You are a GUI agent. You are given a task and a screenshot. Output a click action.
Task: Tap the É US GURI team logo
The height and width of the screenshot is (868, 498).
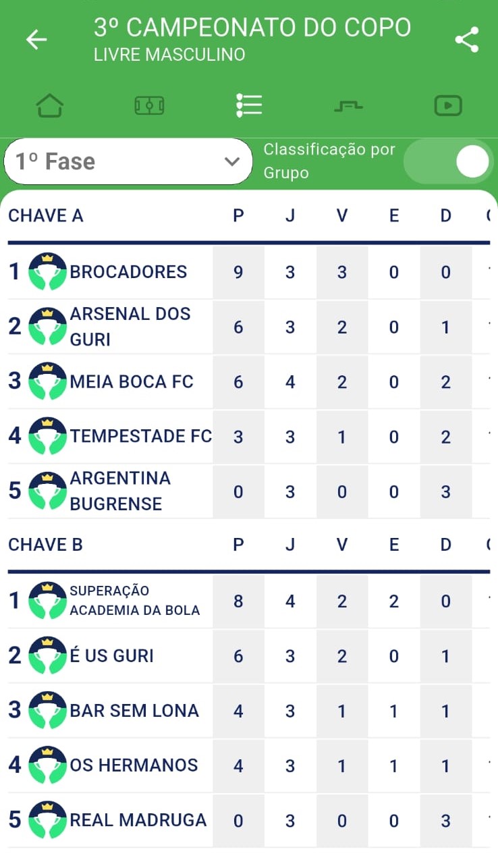pyautogui.click(x=47, y=655)
